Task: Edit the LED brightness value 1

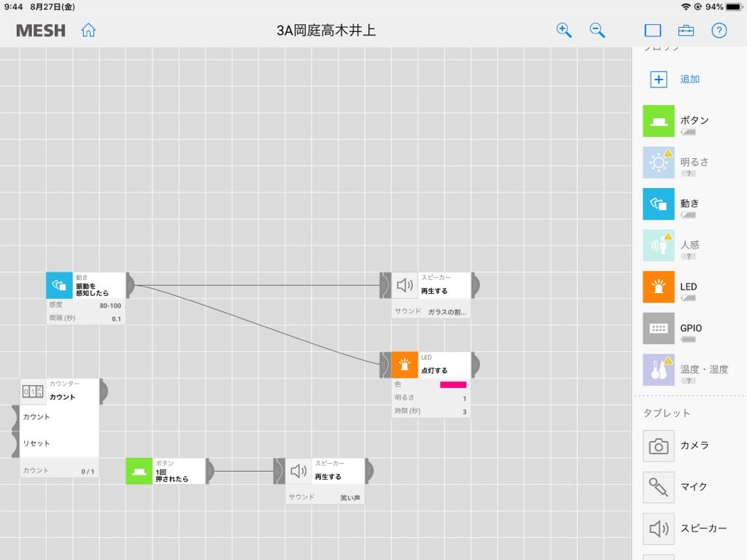Action: point(464,398)
